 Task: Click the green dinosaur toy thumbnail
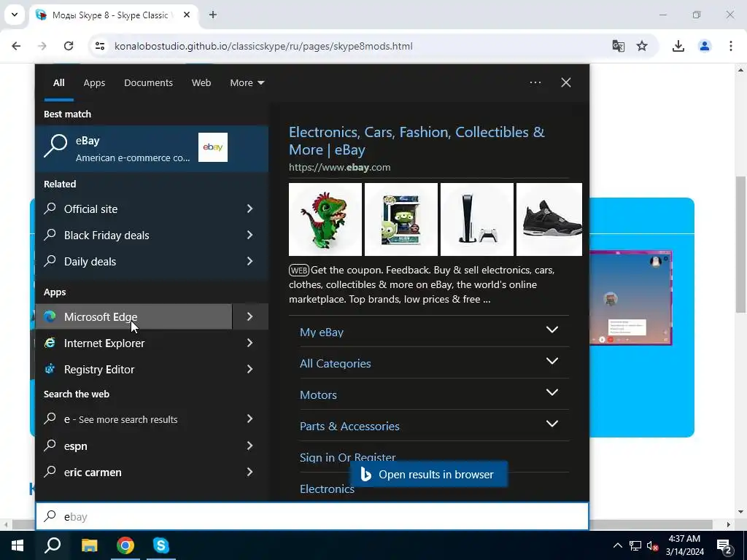[x=325, y=219]
